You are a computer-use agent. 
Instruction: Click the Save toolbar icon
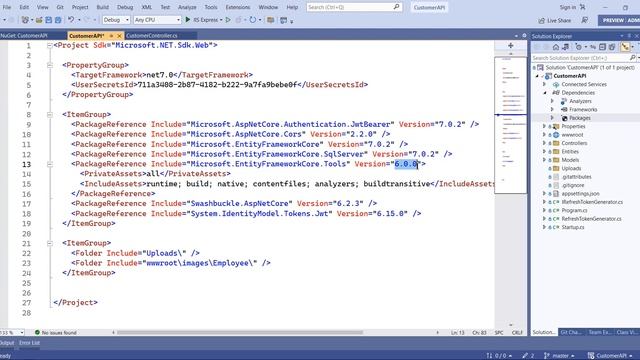(49, 20)
